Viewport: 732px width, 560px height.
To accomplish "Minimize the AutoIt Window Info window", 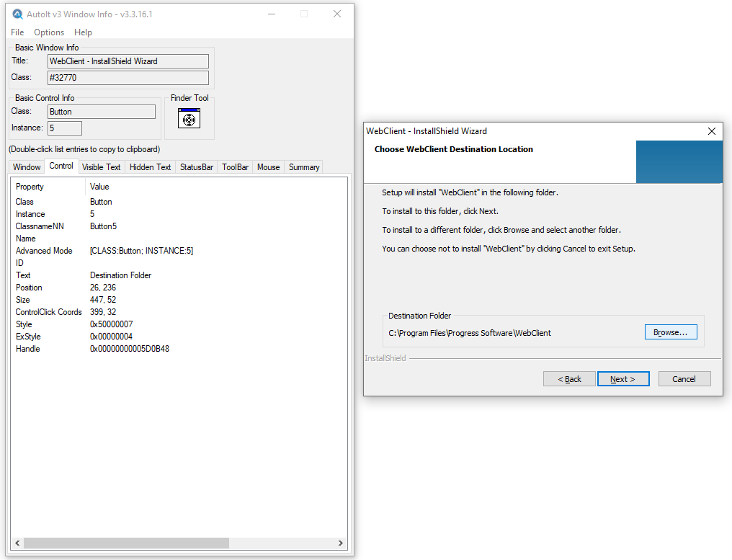I will click(272, 14).
